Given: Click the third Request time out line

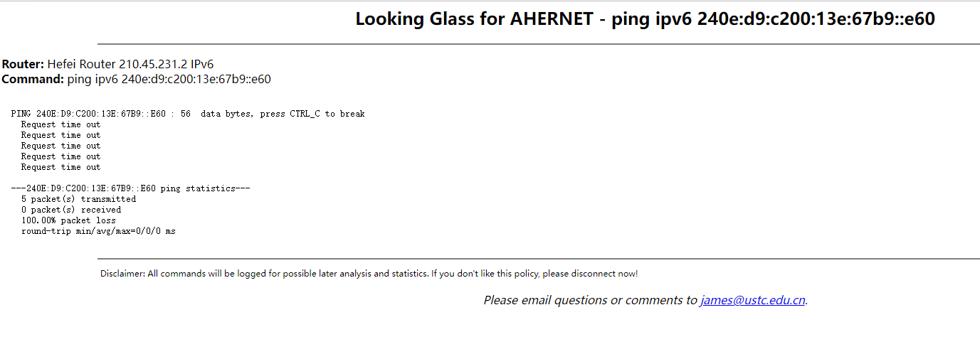Looking at the screenshot, I should 60,146.
